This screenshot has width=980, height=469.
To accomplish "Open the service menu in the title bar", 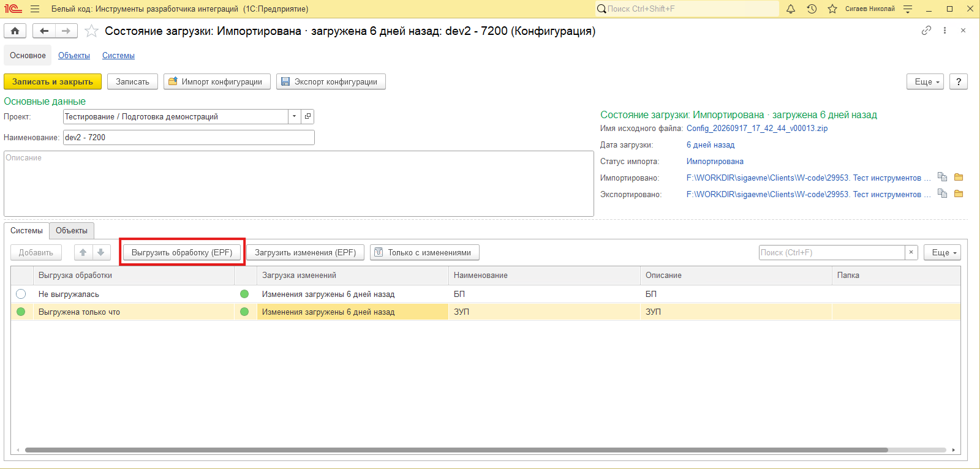I will pos(908,9).
